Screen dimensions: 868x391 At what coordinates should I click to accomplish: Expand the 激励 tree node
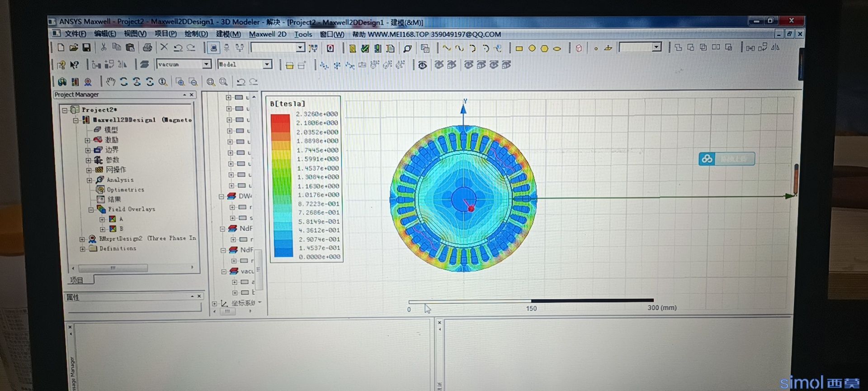coord(88,140)
